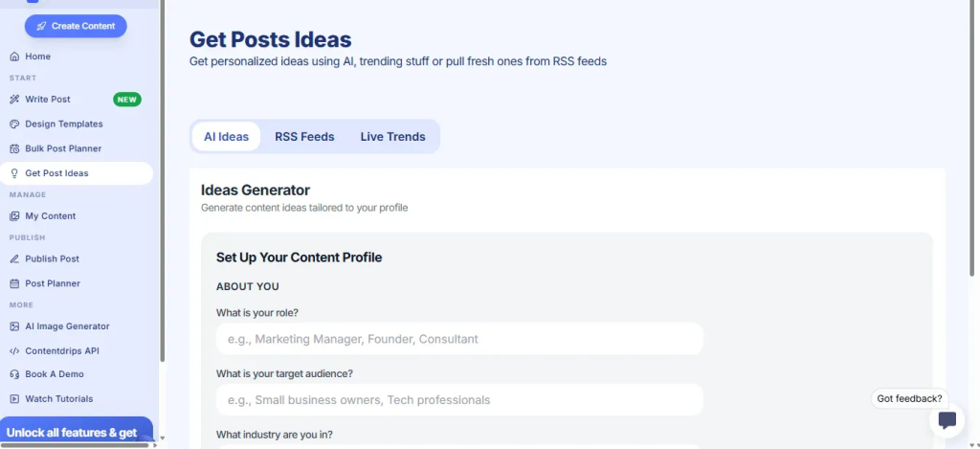The image size is (980, 449).
Task: Open the chat bubble feedback widget
Action: click(947, 419)
